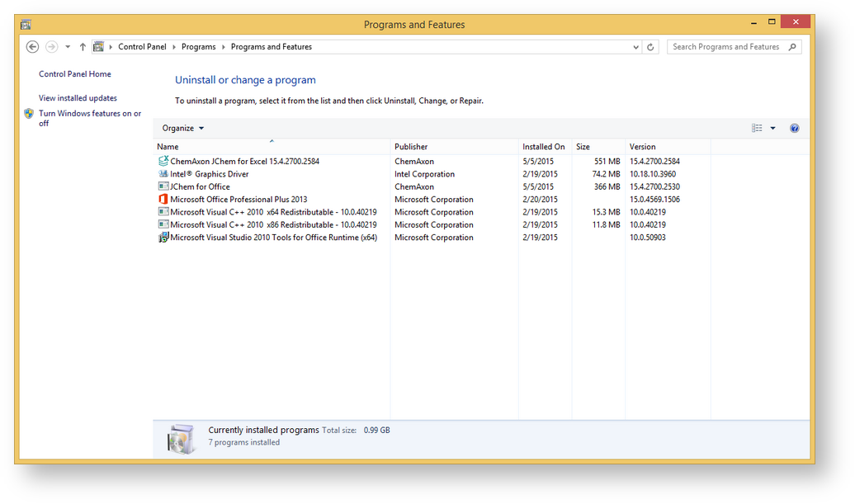
Task: Click the Microsoft Office Professional Plus icon
Action: (163, 199)
